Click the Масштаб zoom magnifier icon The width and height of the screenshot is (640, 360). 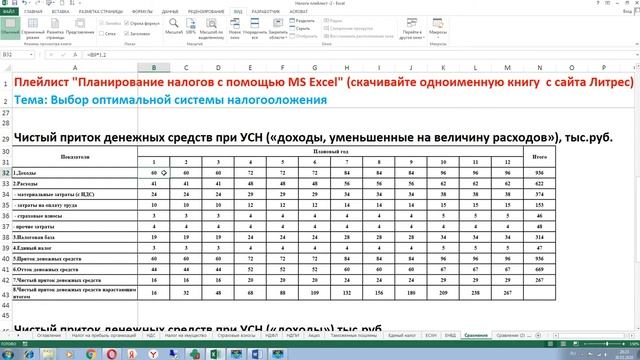174,26
